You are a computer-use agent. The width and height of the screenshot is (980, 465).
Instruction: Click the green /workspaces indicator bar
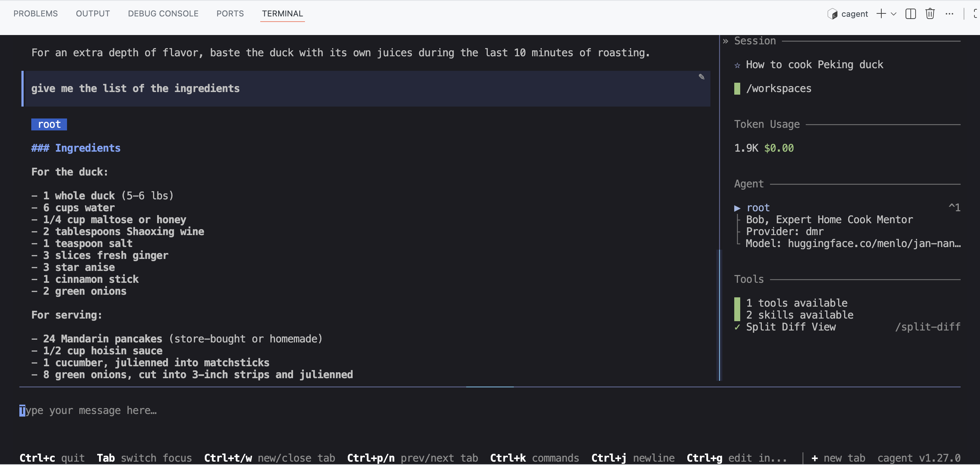tap(737, 89)
